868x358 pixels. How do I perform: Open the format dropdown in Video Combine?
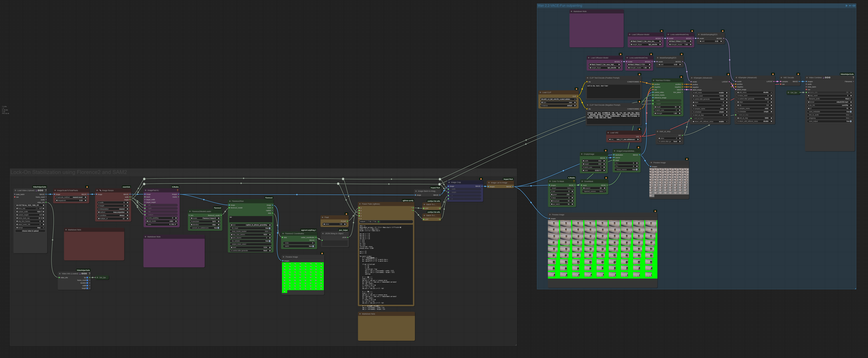coord(830,102)
